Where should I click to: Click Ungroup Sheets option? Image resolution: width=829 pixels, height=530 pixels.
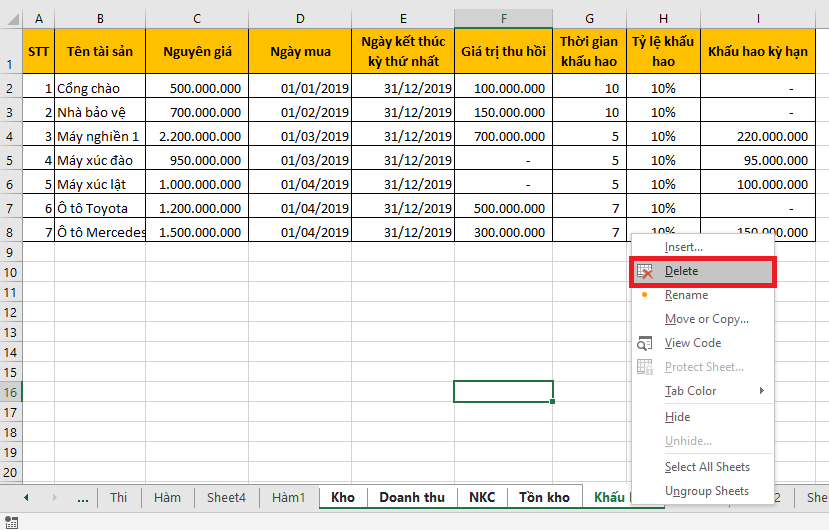click(706, 491)
